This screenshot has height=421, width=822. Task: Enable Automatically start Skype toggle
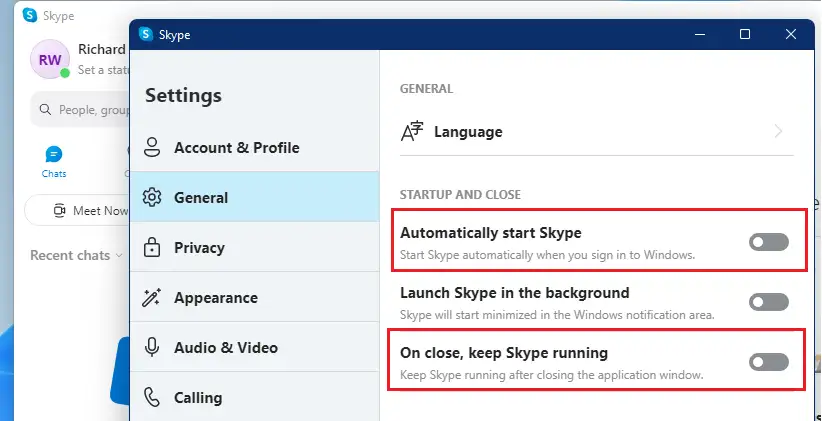tap(769, 242)
